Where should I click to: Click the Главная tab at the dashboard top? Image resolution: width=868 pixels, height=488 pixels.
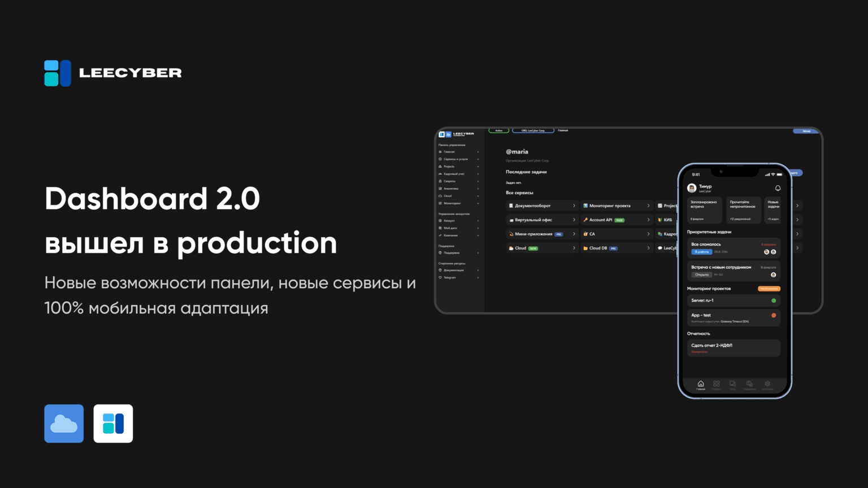(x=563, y=130)
